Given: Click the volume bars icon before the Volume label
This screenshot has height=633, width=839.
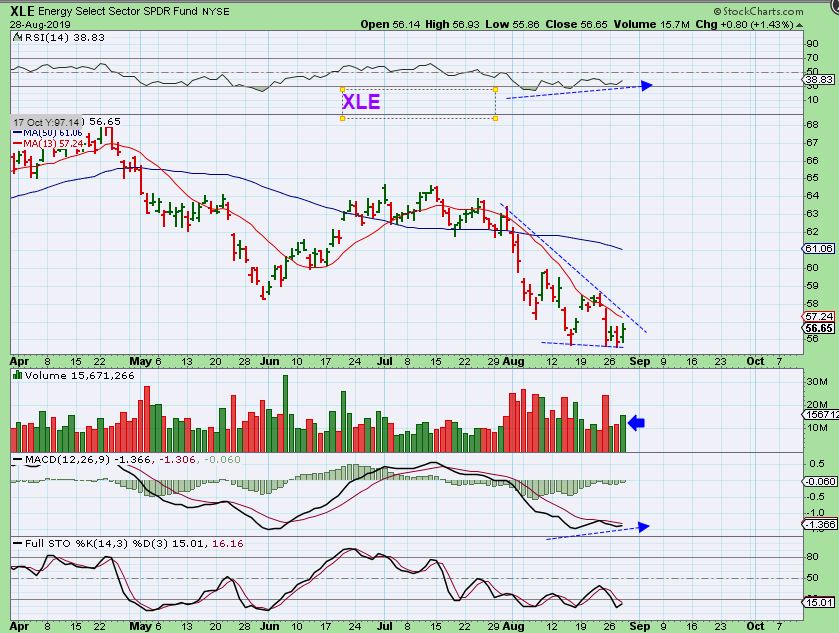Looking at the screenshot, I should pyautogui.click(x=18, y=376).
